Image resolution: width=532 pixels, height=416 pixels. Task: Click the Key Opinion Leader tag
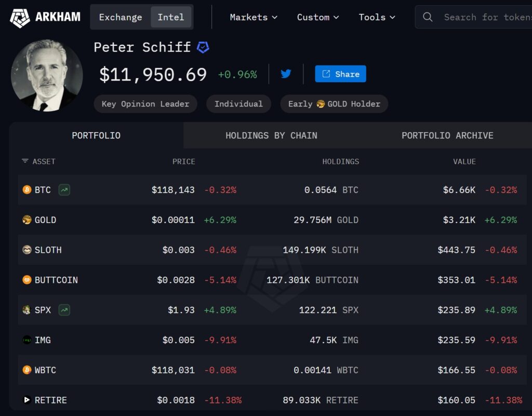145,104
